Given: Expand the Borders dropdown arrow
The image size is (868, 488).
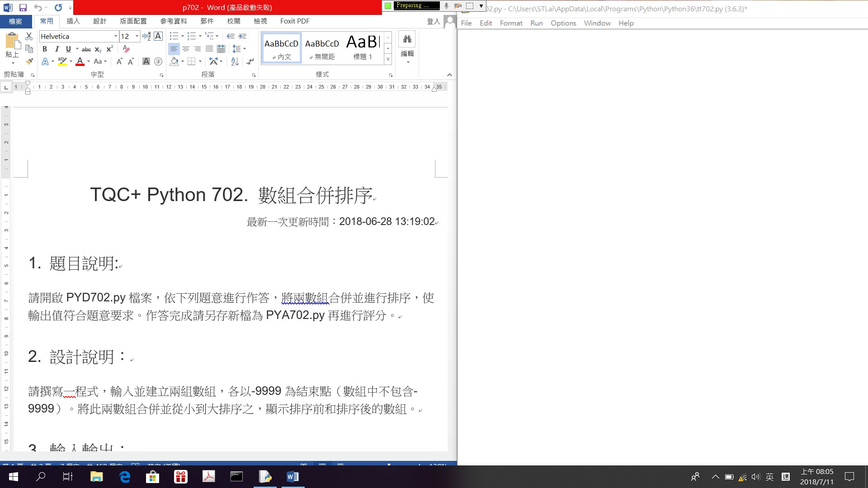Looking at the screenshot, I should 200,61.
